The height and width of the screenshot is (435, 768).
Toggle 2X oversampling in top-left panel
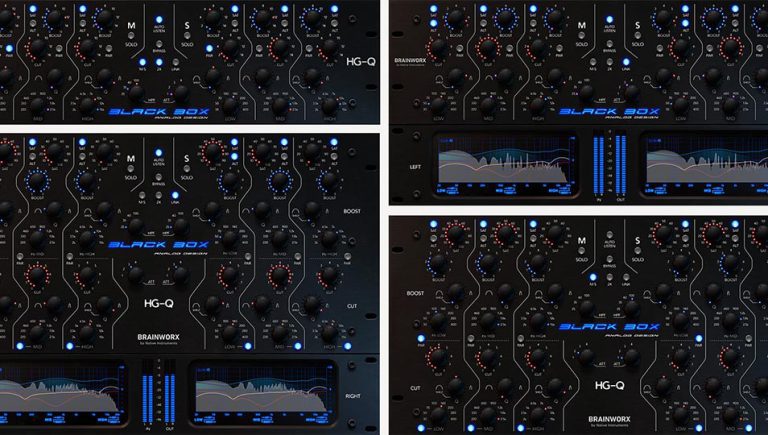159,62
